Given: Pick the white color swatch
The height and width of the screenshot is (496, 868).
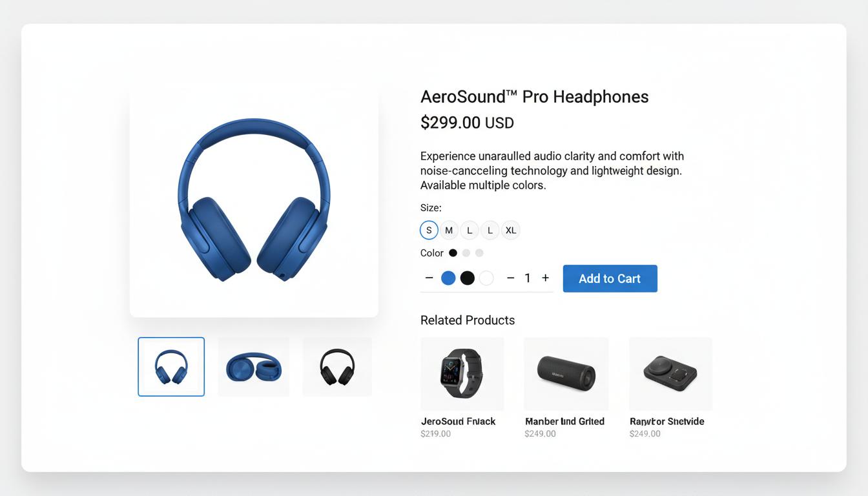Looking at the screenshot, I should coord(486,278).
